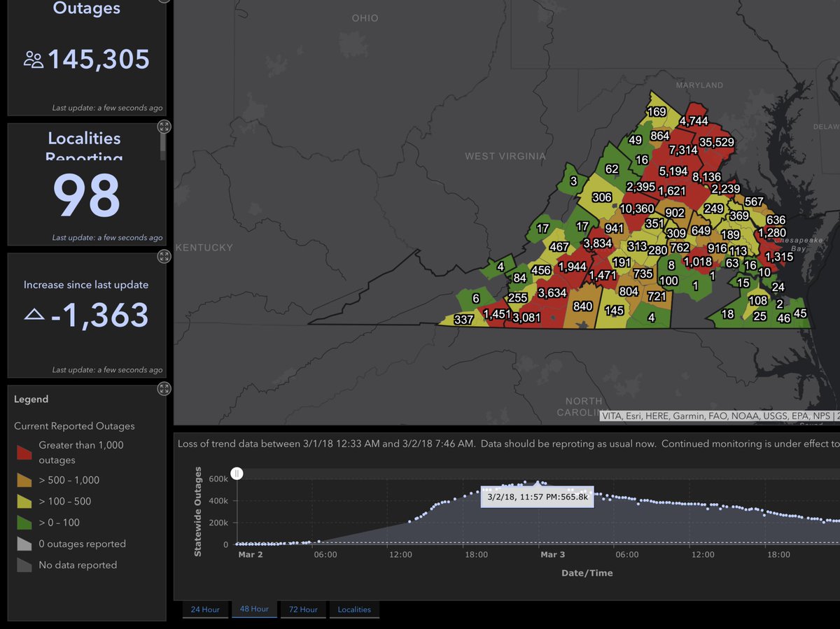Select the locality showing 35,529 outages
This screenshot has width=840, height=629.
[x=716, y=142]
